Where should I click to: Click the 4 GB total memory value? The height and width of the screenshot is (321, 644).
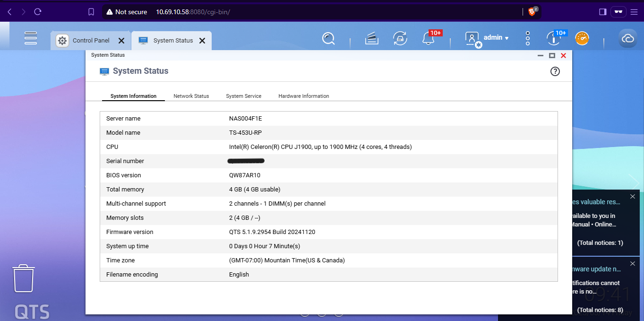tap(255, 190)
